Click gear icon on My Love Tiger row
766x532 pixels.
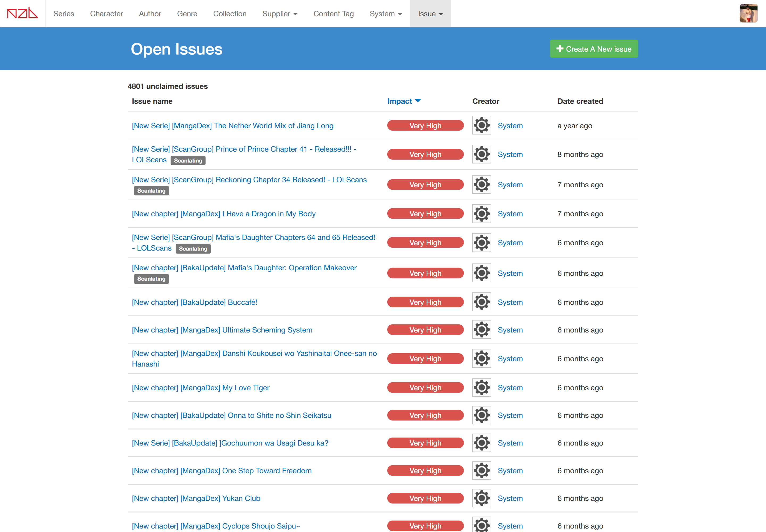(x=481, y=387)
